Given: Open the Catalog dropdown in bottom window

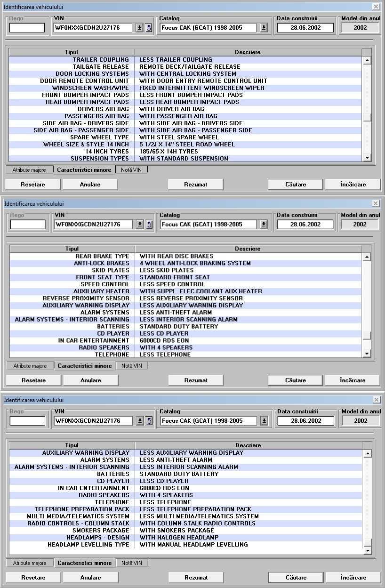Looking at the screenshot, I should (x=264, y=421).
